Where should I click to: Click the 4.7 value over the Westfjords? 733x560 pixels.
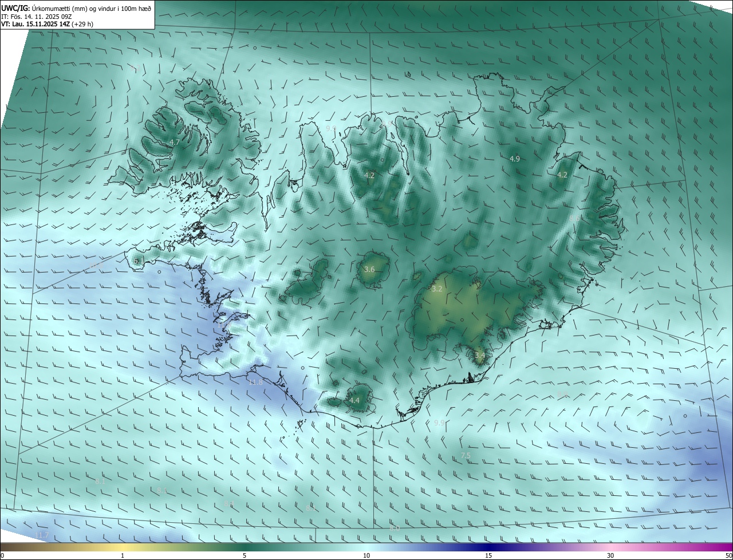coord(175,142)
